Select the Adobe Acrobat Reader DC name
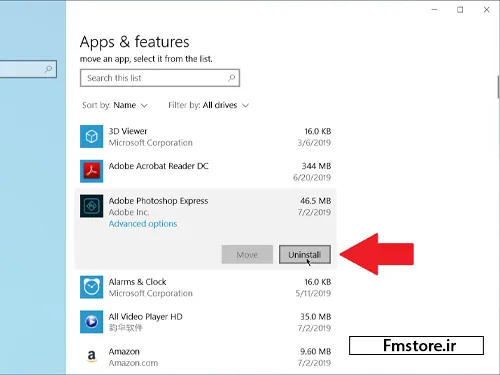500x375 pixels. [158, 166]
